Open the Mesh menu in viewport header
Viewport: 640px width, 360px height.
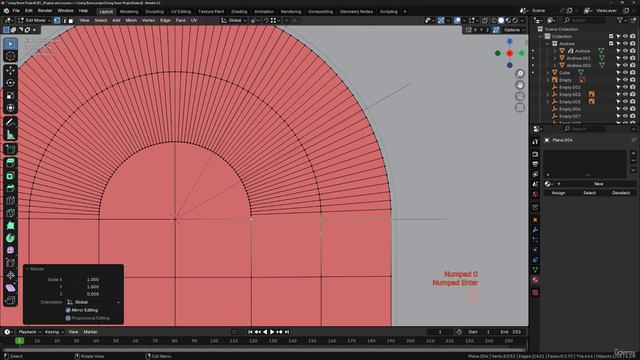coord(131,20)
